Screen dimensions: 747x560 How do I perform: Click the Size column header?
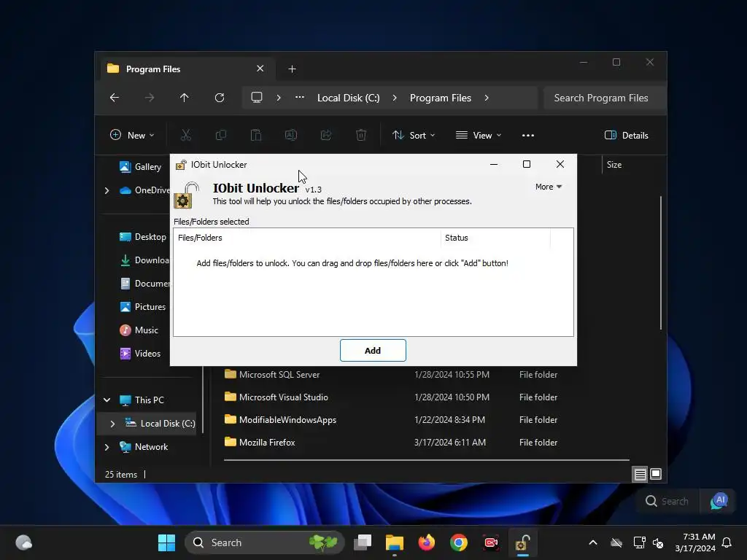(614, 165)
